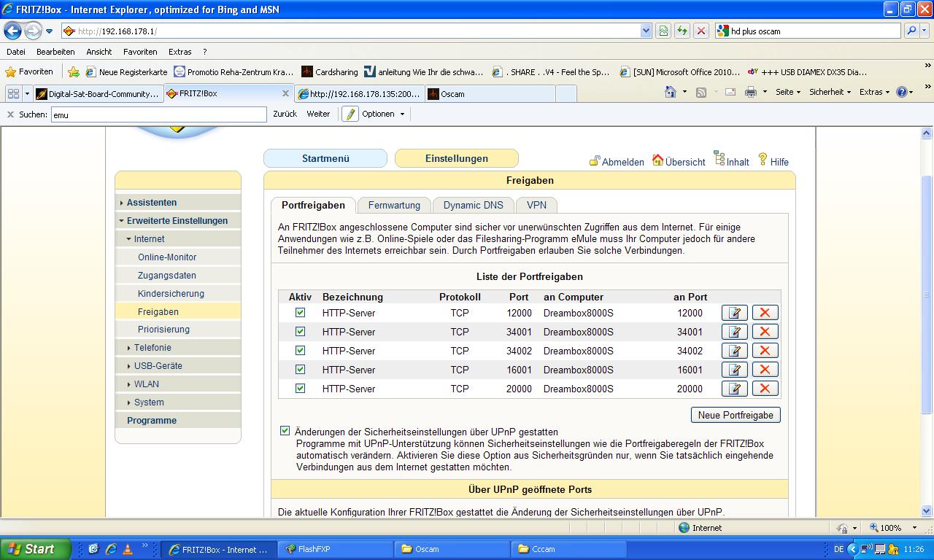Click the browser refresh button

pos(682,31)
